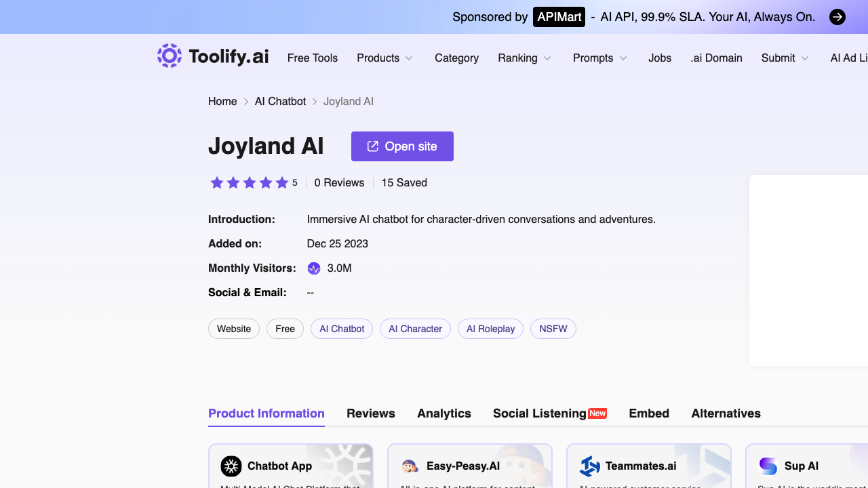Switch to the Social Listening tab
Screen dimensions: 868x488
550,413
